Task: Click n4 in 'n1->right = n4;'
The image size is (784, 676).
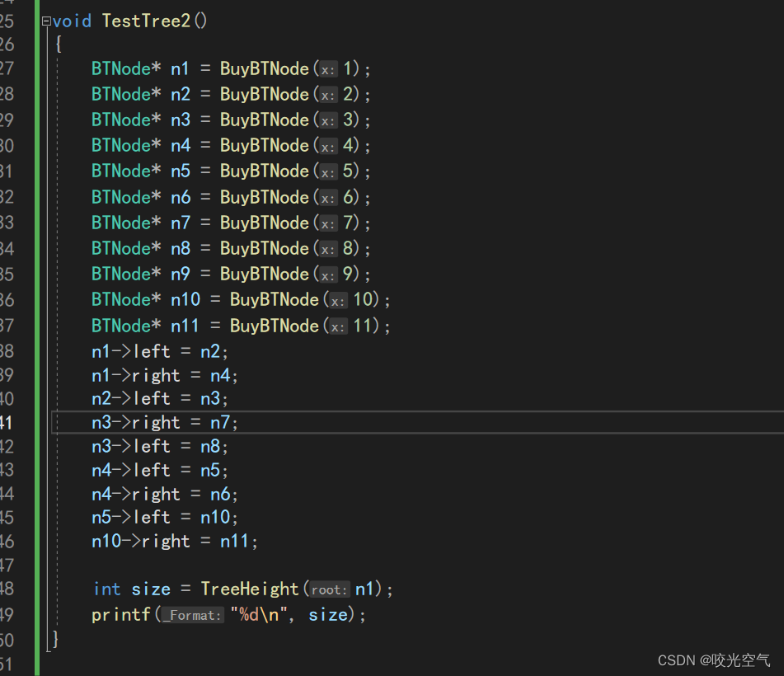Action: [220, 375]
